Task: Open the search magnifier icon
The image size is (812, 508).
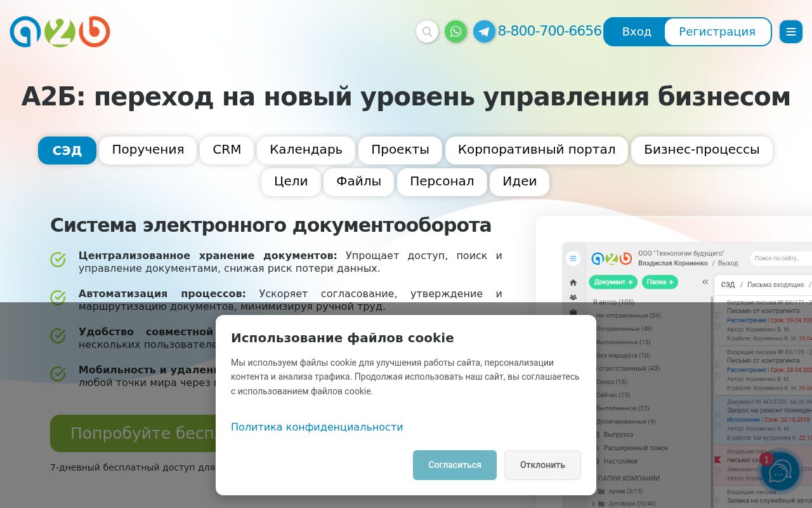Action: point(427,32)
